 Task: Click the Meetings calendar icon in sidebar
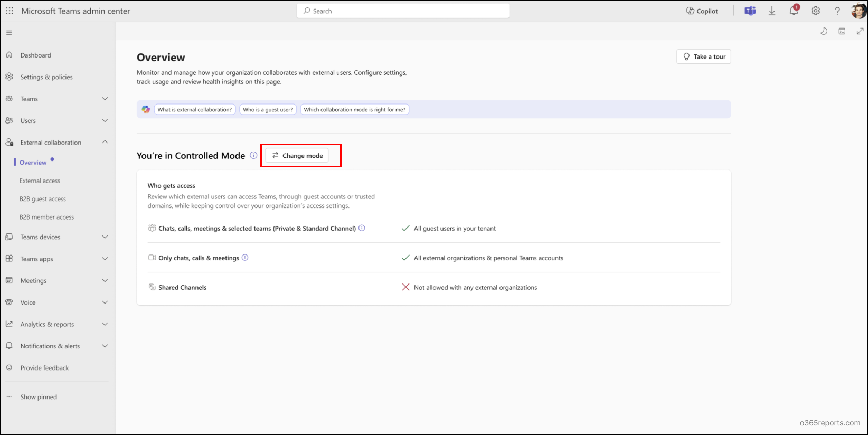click(9, 280)
